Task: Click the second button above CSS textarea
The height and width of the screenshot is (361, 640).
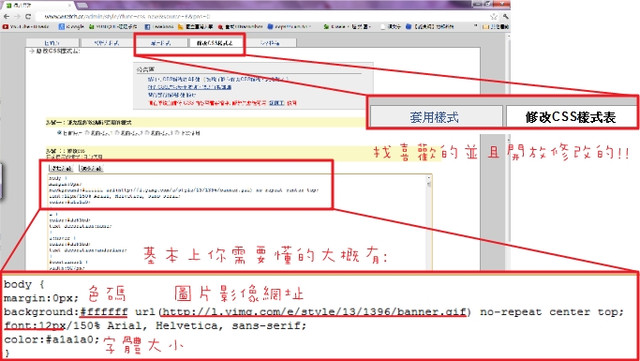Action: click(91, 168)
